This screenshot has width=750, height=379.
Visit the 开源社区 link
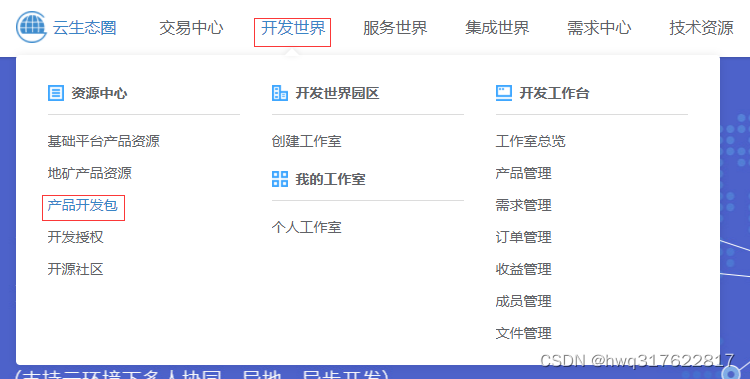tap(76, 269)
